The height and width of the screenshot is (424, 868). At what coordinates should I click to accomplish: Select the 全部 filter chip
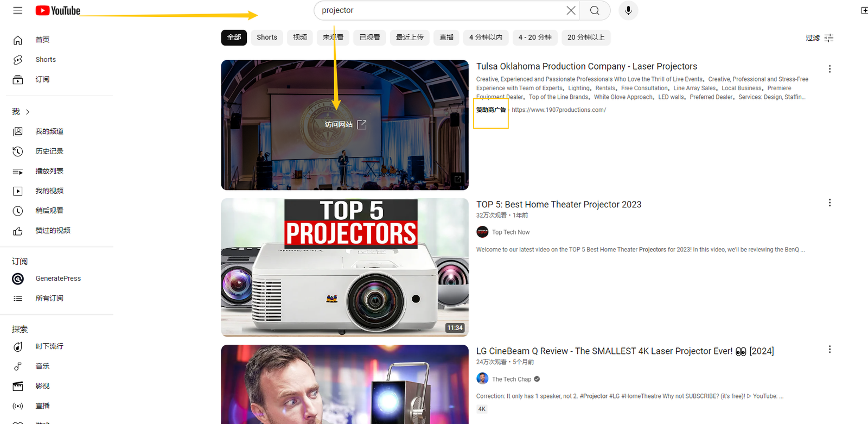[x=234, y=37]
